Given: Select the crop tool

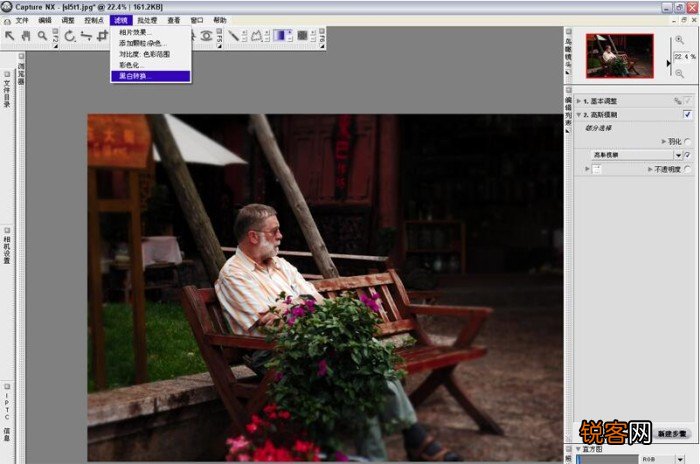Looking at the screenshot, I should [103, 36].
